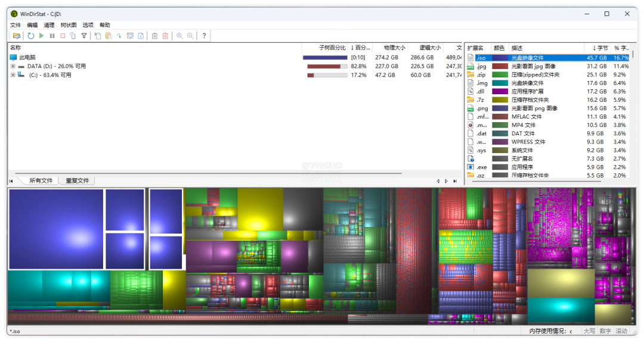Click the pause scan icon
Viewport: 644px width, 342px height.
click(52, 36)
